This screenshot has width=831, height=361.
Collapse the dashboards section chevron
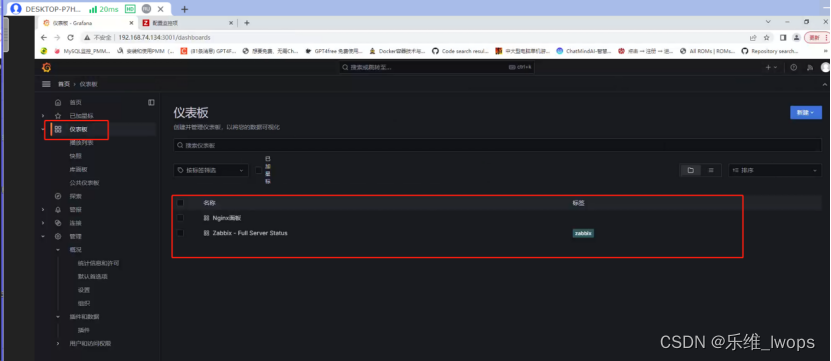pyautogui.click(x=43, y=129)
